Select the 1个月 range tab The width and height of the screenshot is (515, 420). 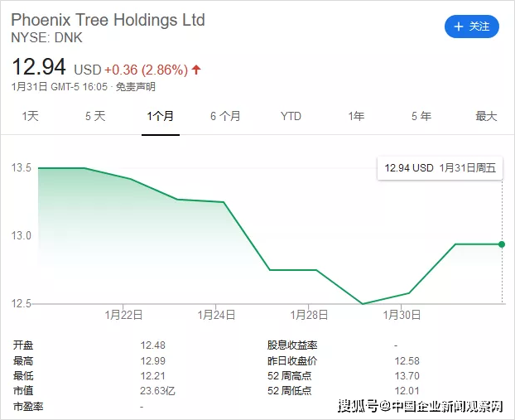click(x=161, y=116)
